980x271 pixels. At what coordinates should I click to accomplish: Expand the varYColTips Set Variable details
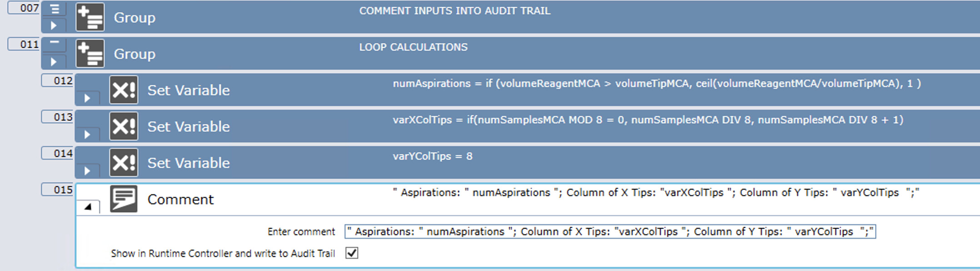click(87, 171)
